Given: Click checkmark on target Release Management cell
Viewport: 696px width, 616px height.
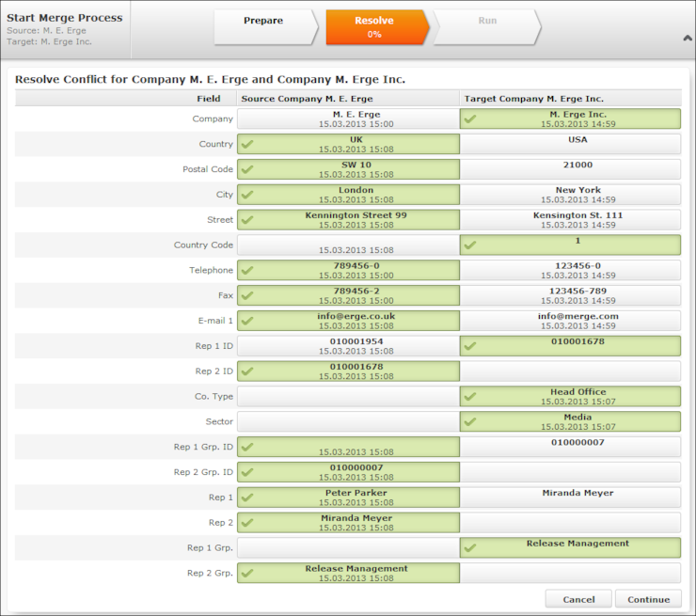Looking at the screenshot, I should tap(470, 548).
